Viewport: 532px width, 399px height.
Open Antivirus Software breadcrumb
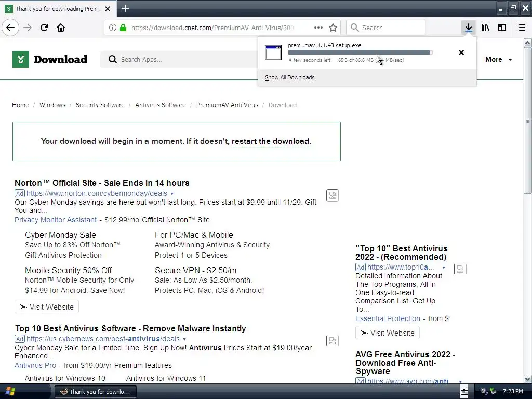pyautogui.click(x=161, y=105)
